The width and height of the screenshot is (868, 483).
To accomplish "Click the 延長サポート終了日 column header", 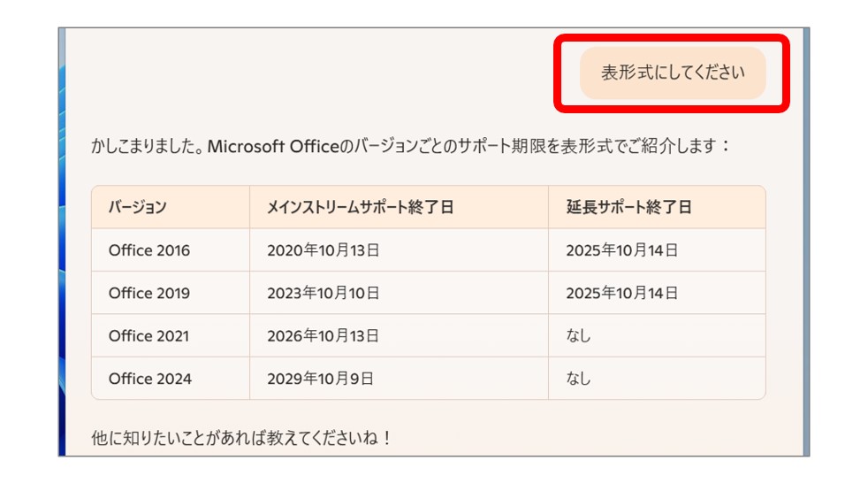I will click(x=657, y=207).
